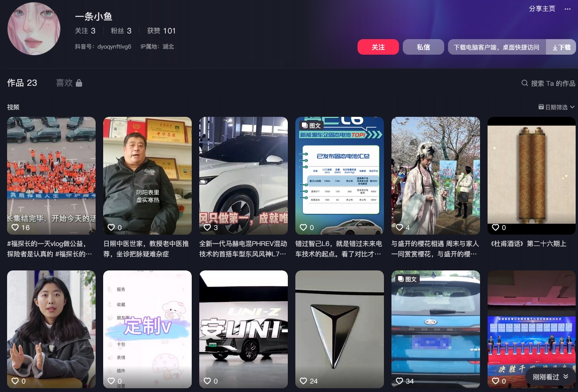The height and width of the screenshot is (392, 578).
Task: Click the 关注 3 following count
Action: [x=85, y=31]
